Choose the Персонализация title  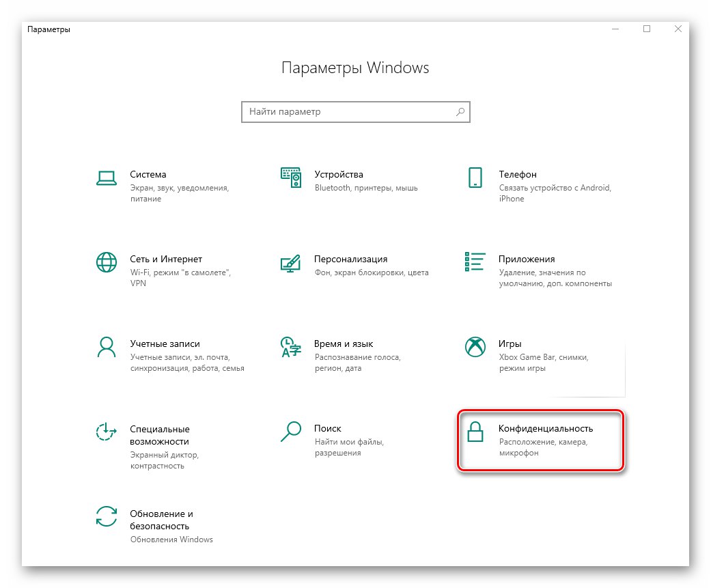[x=350, y=259]
